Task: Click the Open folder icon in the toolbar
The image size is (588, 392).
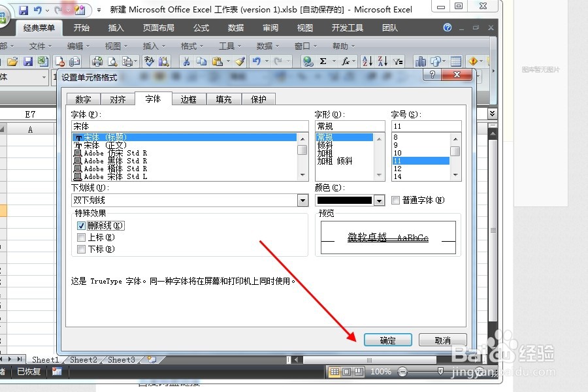Action: 12,61
